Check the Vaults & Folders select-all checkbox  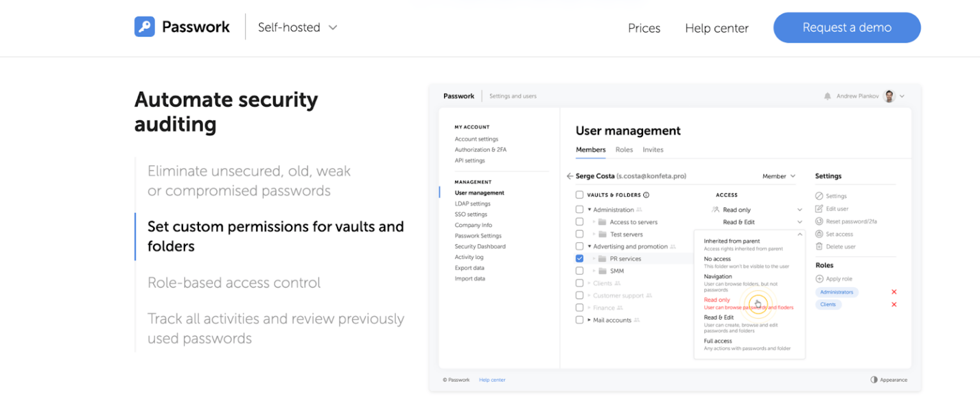click(579, 195)
